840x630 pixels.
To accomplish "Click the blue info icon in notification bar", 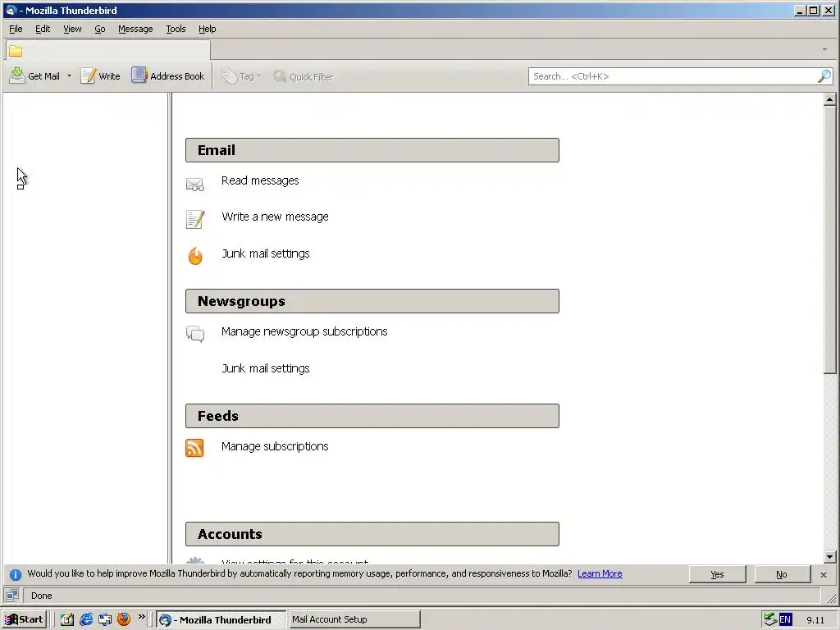I will [16, 574].
